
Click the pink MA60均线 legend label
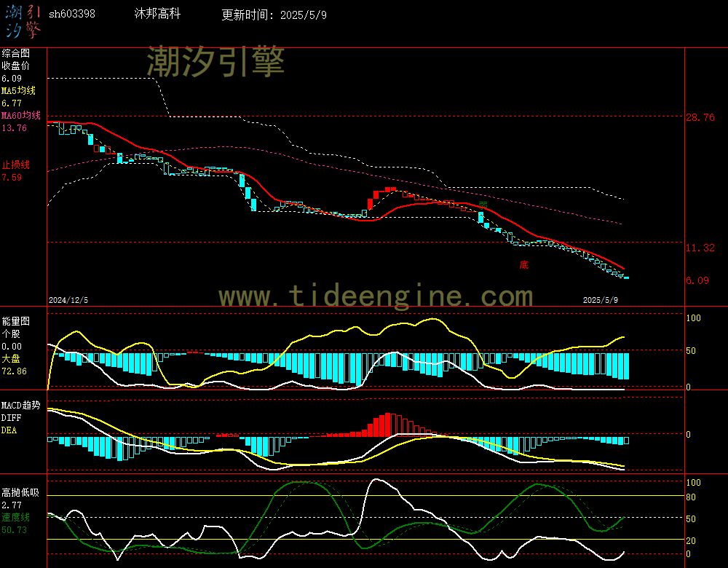tap(21, 115)
